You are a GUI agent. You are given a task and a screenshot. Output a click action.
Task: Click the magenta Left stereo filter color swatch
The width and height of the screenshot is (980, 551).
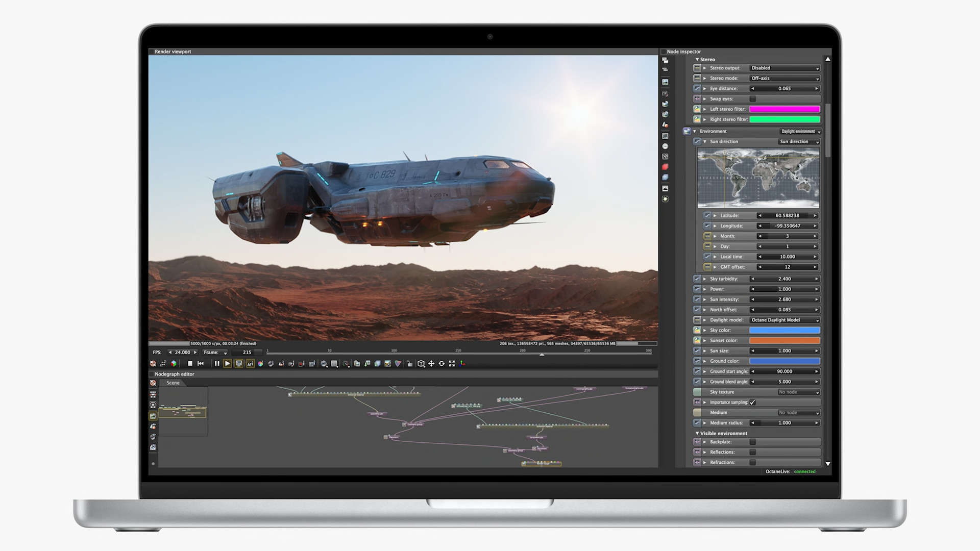[785, 109]
